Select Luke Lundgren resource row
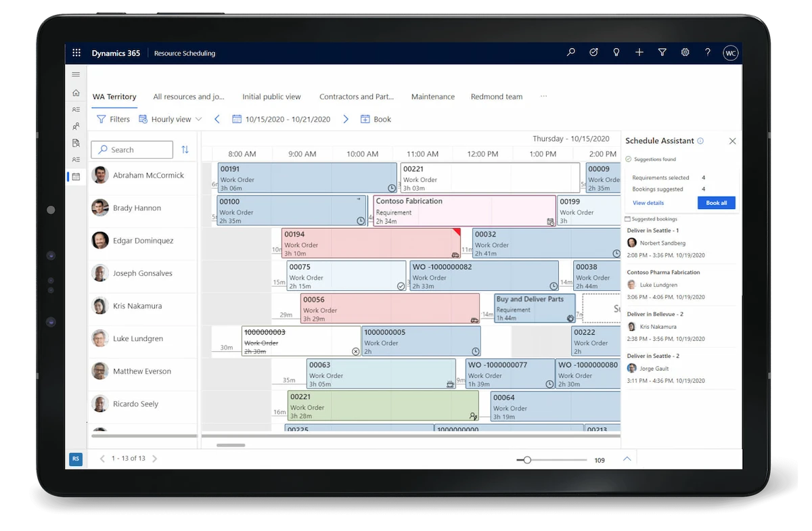The width and height of the screenshot is (812, 531). (143, 338)
